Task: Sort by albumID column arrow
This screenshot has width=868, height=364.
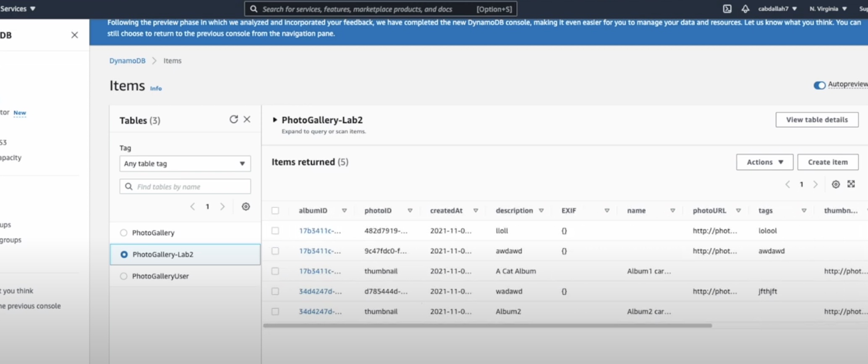Action: pos(344,211)
